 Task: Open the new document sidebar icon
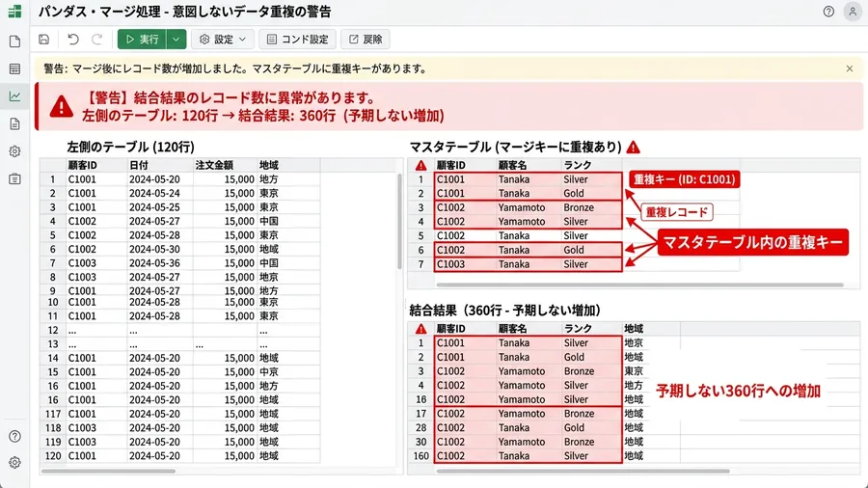pyautogui.click(x=14, y=41)
